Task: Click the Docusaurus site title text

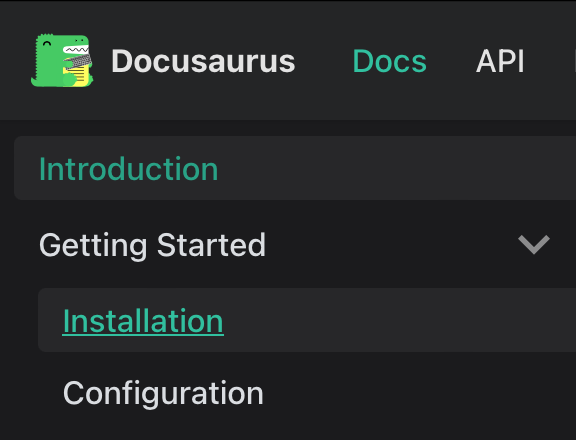Action: [x=203, y=61]
